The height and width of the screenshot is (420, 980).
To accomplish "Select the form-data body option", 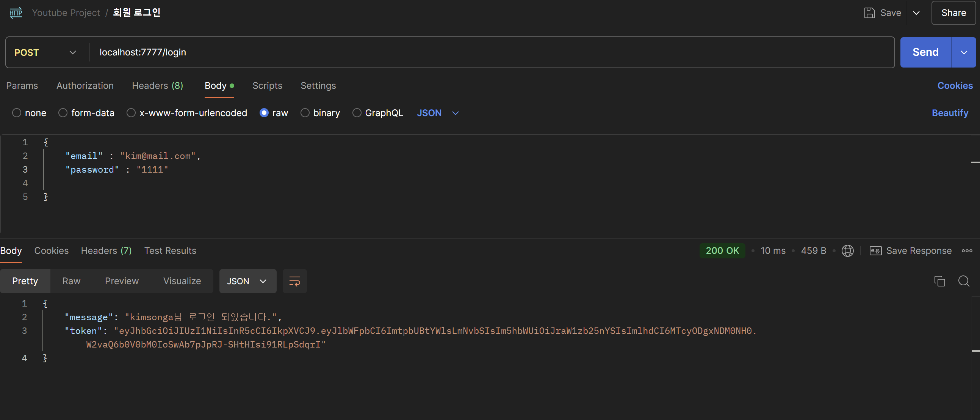I will pyautogui.click(x=63, y=113).
